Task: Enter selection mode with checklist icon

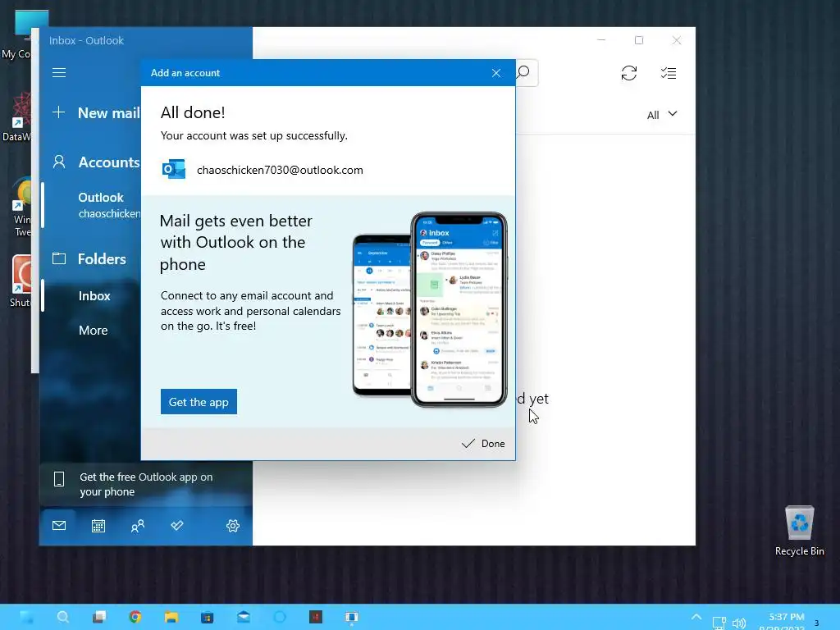Action: (669, 73)
